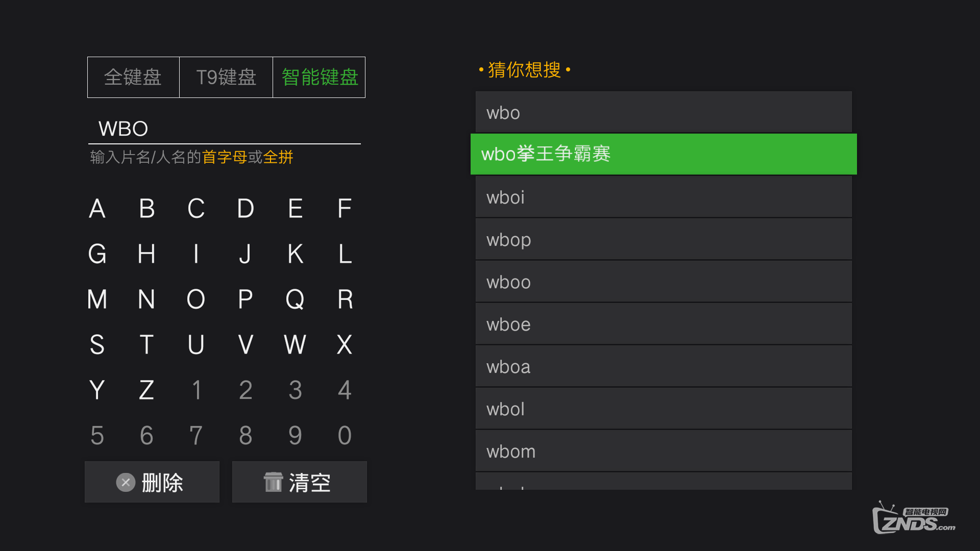This screenshot has width=980, height=551.
Task: Tap the letter J key
Action: pos(246,254)
